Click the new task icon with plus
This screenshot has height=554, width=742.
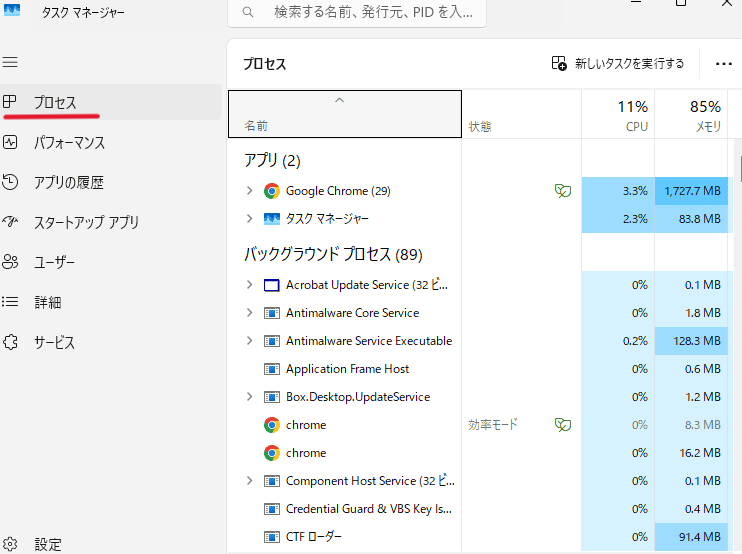[x=559, y=63]
